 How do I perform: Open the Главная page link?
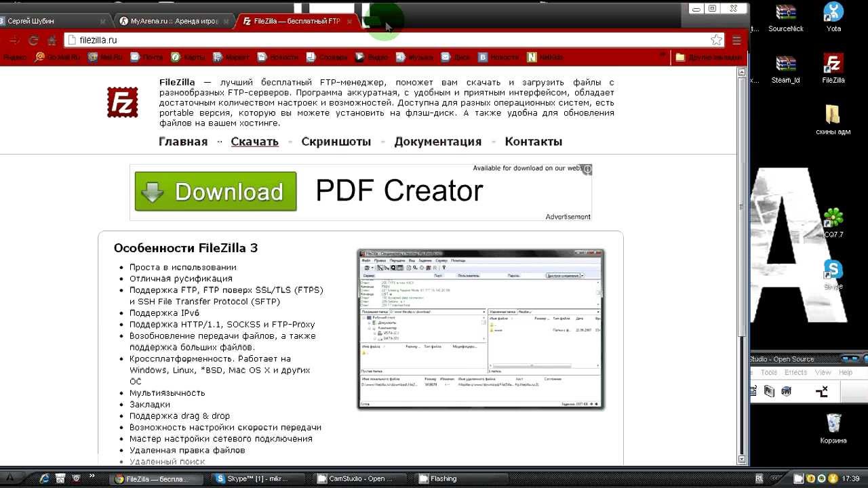(x=183, y=142)
